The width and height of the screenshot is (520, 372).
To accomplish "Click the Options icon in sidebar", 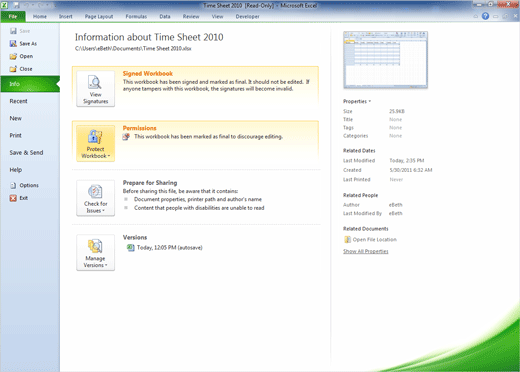I will [x=13, y=185].
